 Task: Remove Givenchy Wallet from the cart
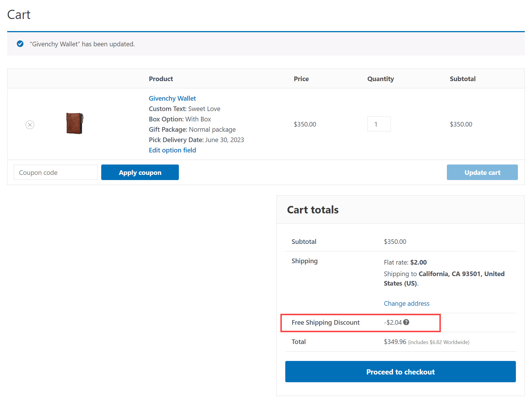30,125
